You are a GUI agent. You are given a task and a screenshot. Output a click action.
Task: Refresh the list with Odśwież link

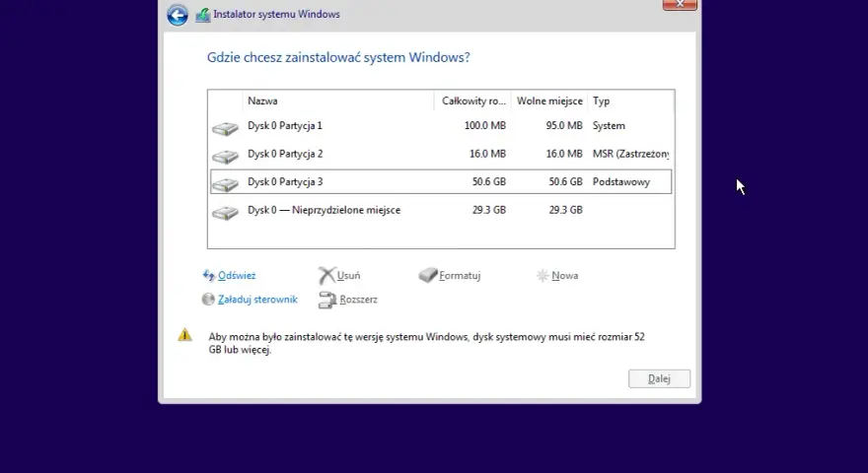237,276
